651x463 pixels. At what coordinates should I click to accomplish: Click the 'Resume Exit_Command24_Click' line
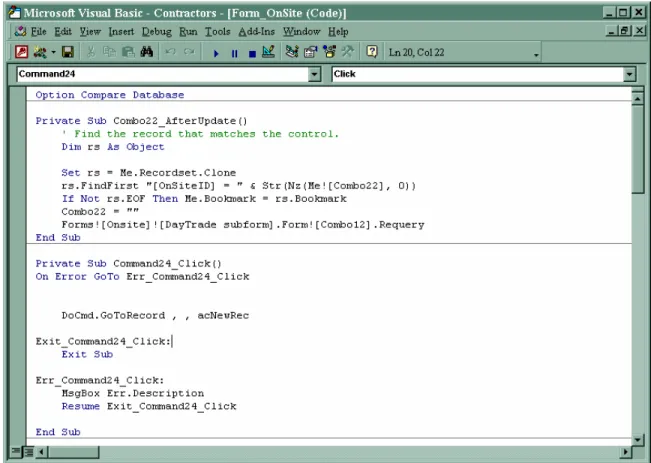point(149,406)
